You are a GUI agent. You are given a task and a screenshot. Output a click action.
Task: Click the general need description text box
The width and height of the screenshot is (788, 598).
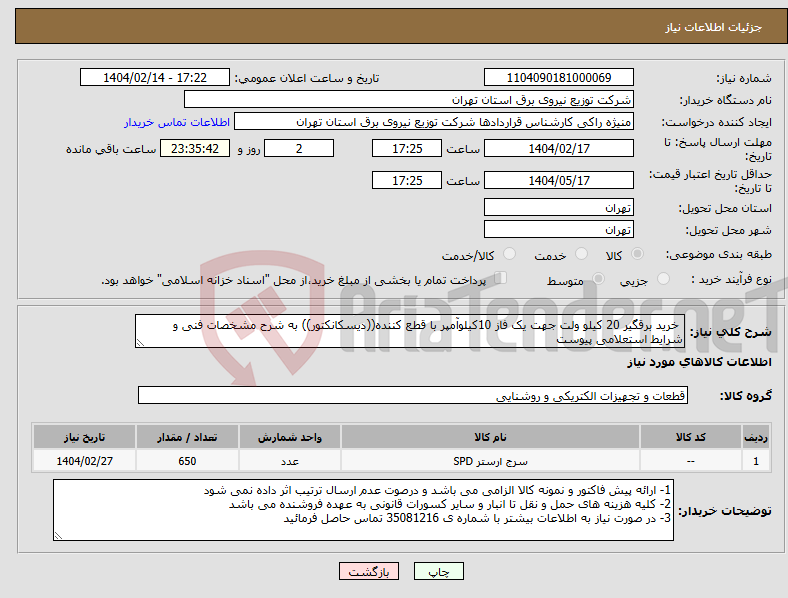[x=410, y=331]
